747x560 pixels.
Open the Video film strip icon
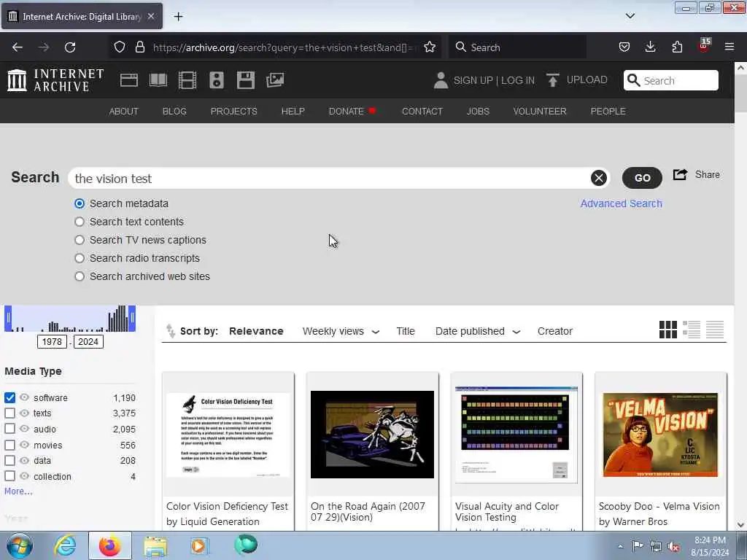[x=187, y=80]
